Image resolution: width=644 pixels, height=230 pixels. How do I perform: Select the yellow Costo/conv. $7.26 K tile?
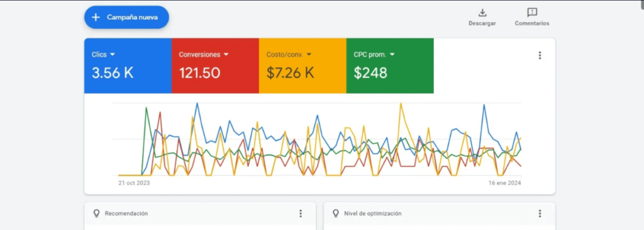click(303, 66)
